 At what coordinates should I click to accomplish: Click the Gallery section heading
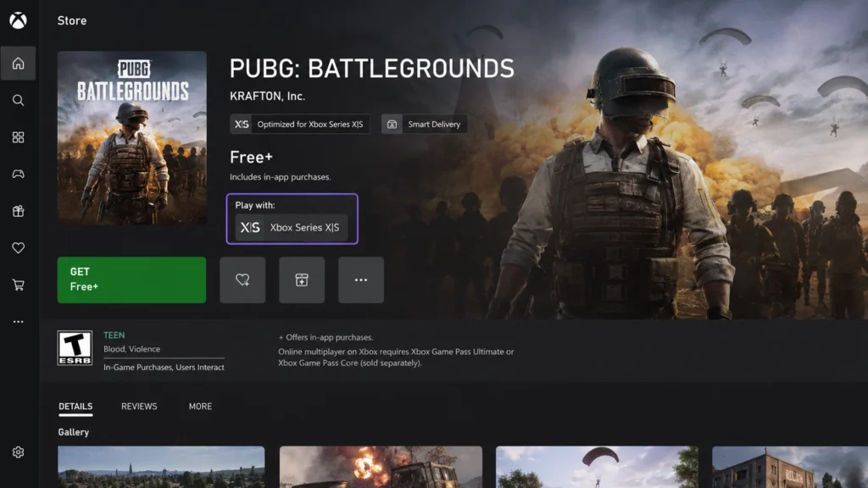[x=74, y=432]
